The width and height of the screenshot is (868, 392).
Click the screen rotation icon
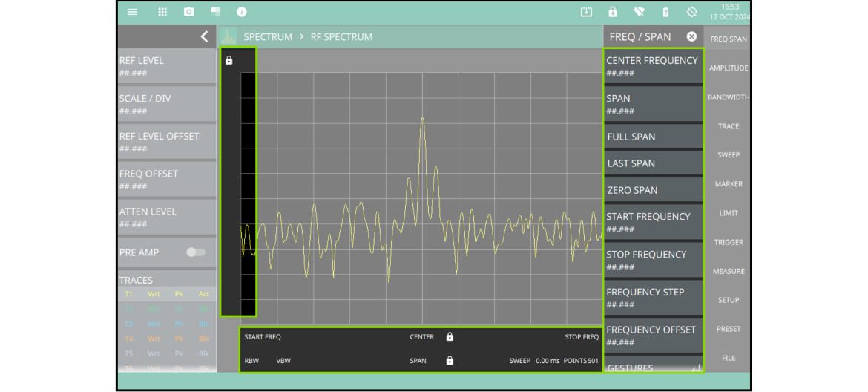pos(691,12)
